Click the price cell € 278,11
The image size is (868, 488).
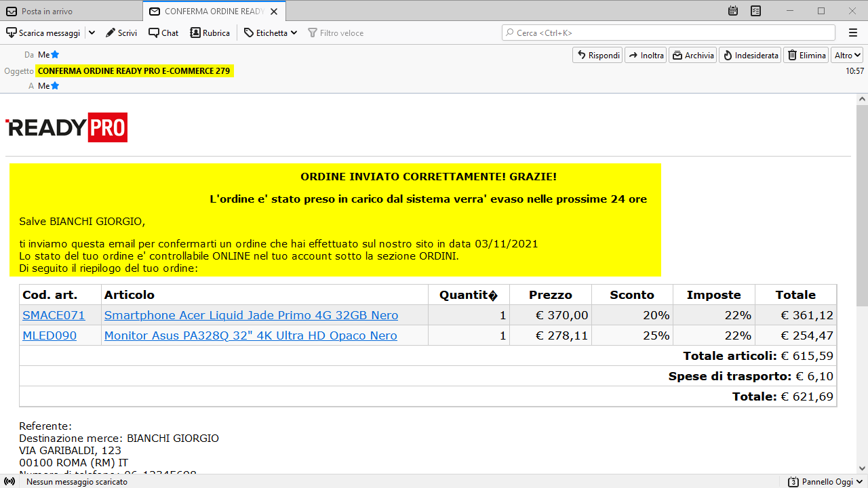(551, 335)
